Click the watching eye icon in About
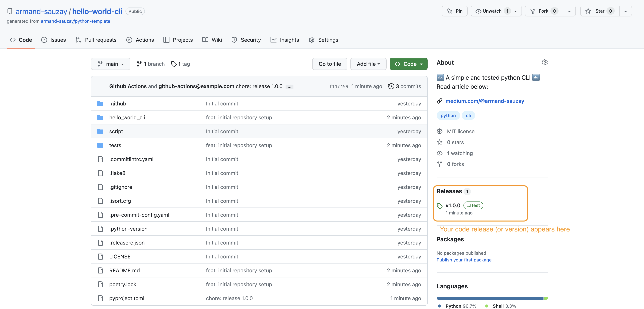Screen dimensions: 644x309 439,153
